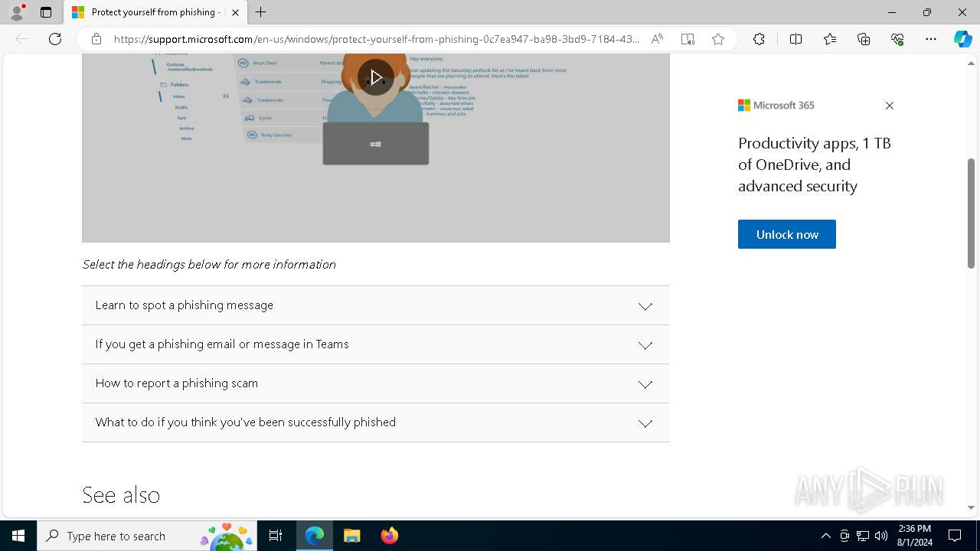Refresh the current page

point(55,39)
